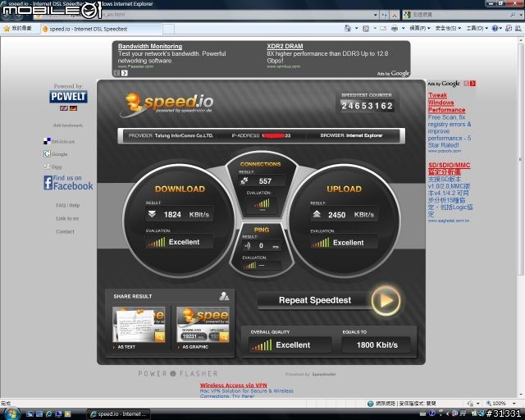Open the Find us on Facebook link

(68, 183)
